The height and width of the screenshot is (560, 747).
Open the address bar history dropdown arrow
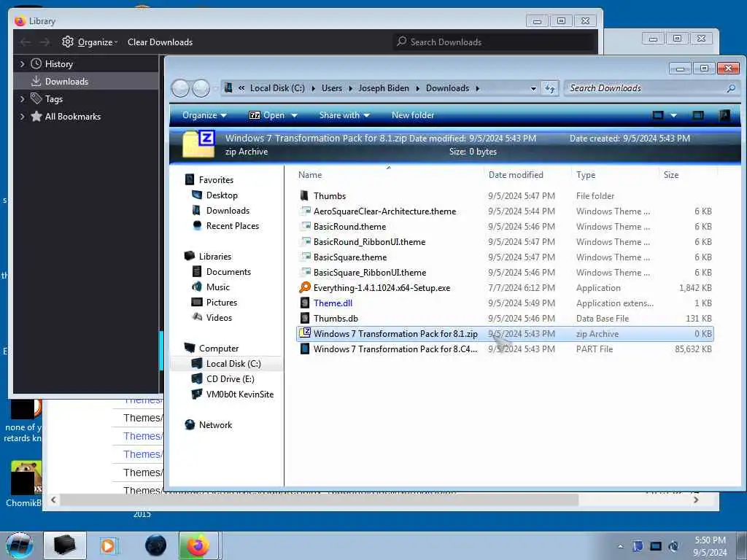click(x=533, y=88)
